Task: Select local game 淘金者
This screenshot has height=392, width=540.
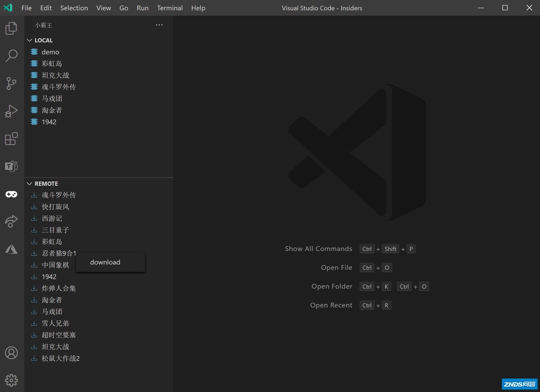Action: (99, 110)
